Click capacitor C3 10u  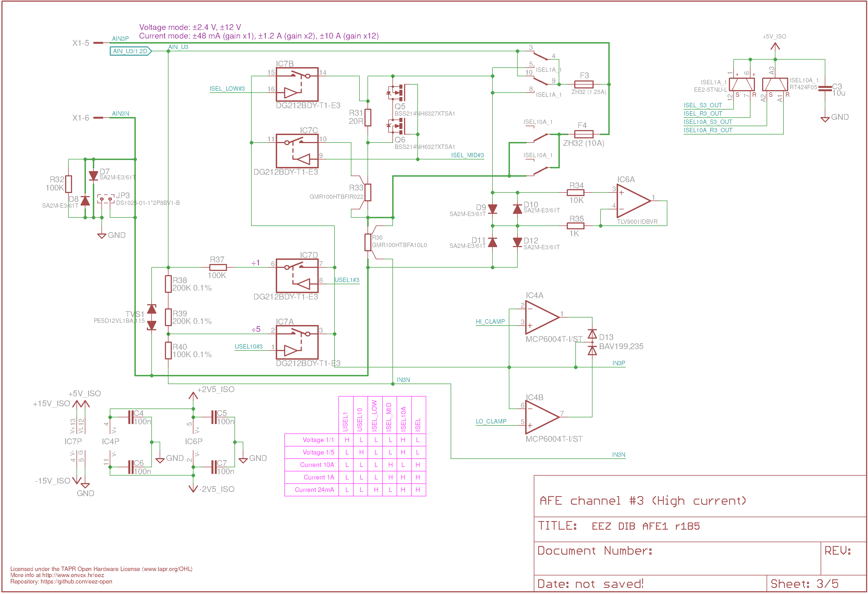click(825, 89)
